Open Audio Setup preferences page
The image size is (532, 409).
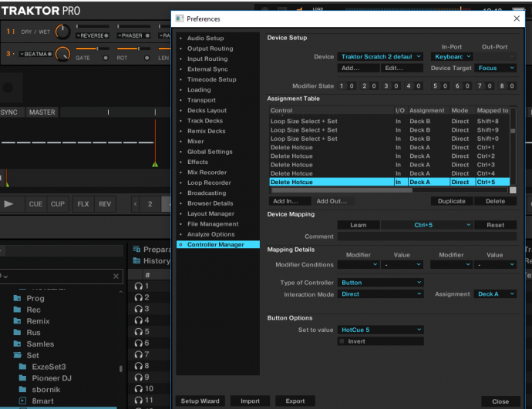205,38
